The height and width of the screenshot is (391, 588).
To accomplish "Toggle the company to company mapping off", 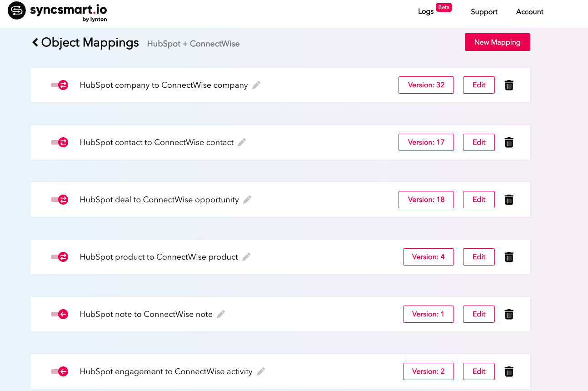I will point(60,85).
